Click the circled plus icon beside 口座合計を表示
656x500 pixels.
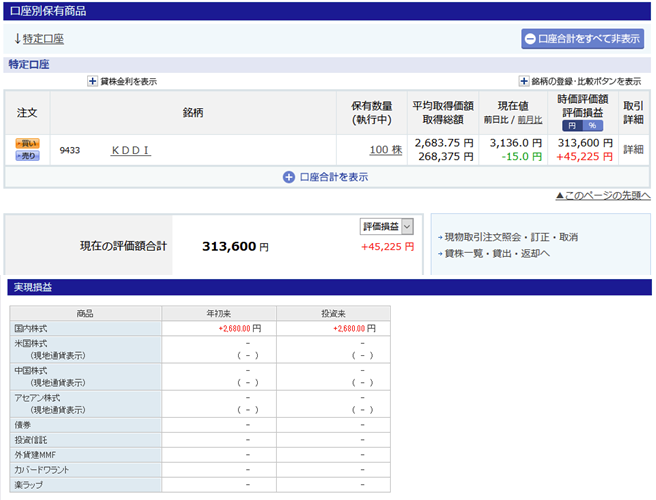[x=289, y=177]
